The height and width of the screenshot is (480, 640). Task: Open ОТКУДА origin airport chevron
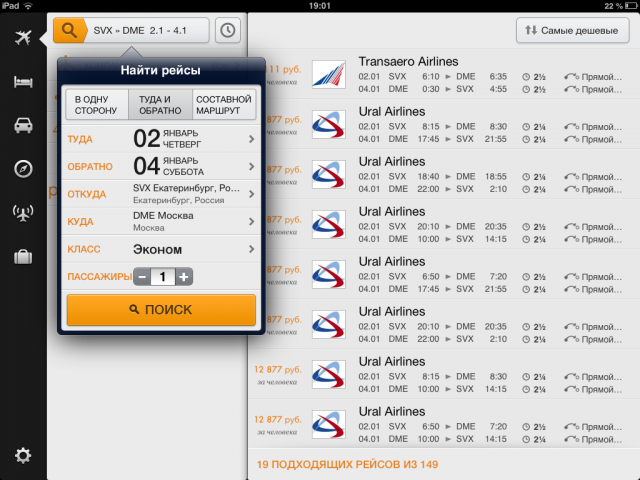click(x=251, y=194)
